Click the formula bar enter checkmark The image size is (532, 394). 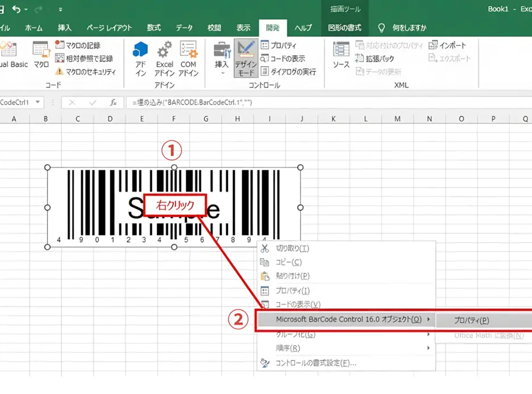93,102
